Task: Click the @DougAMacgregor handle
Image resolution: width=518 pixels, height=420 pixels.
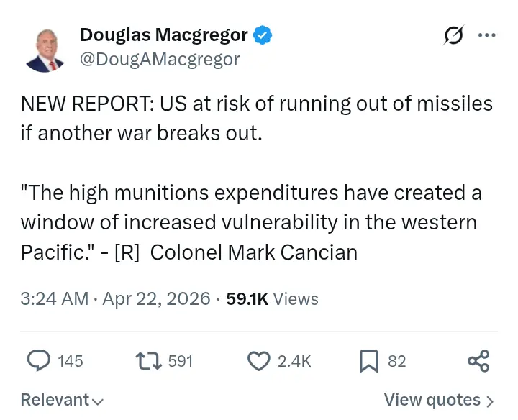Action: point(160,59)
